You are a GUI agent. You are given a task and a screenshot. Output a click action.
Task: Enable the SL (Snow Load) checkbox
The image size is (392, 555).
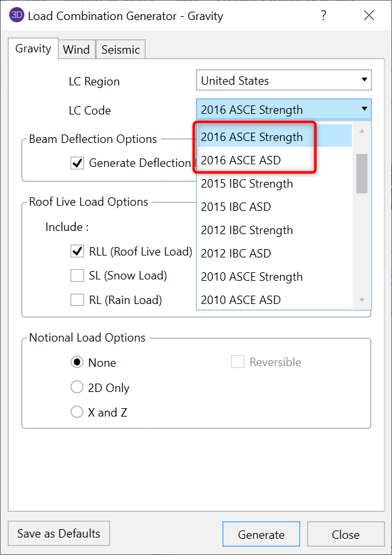click(x=78, y=276)
